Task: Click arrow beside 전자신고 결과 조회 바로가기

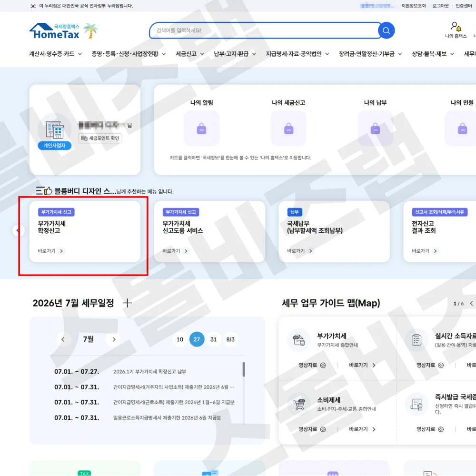Action: coord(436,251)
